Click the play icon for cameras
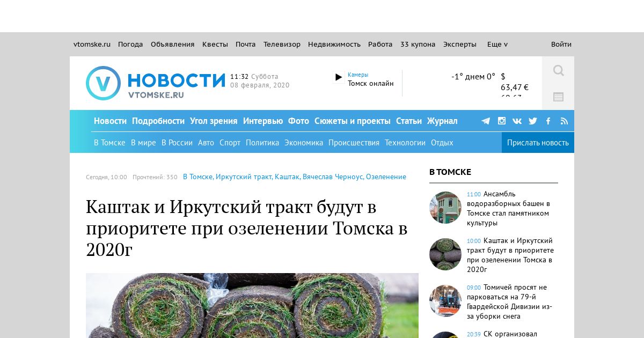The width and height of the screenshot is (644, 338). coord(339,77)
